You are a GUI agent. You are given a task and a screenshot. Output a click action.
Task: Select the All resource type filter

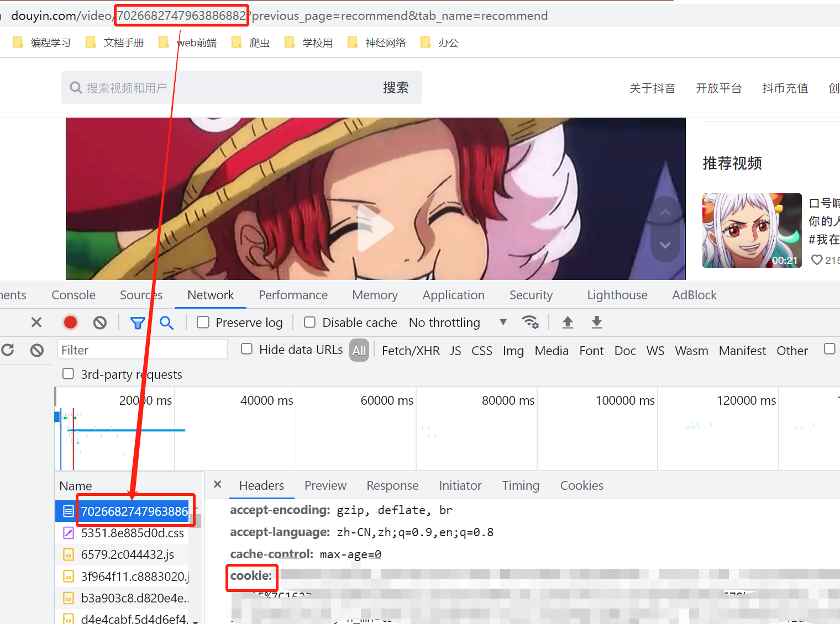[x=359, y=350]
